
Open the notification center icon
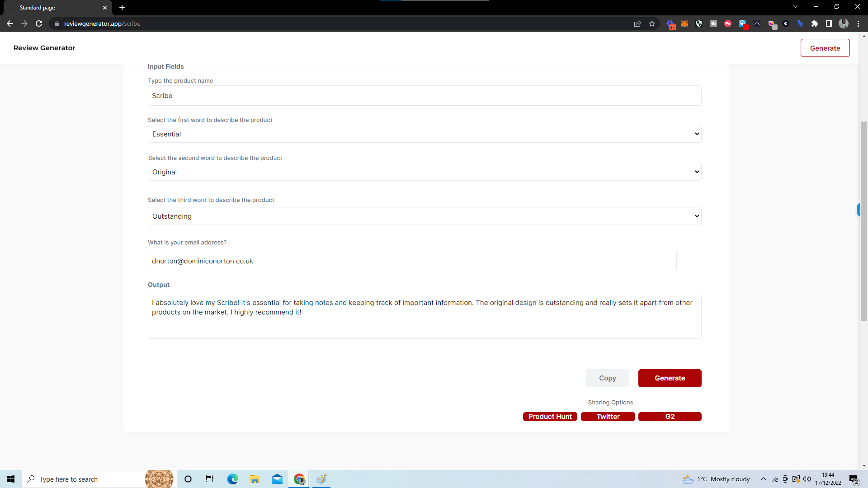point(854,479)
